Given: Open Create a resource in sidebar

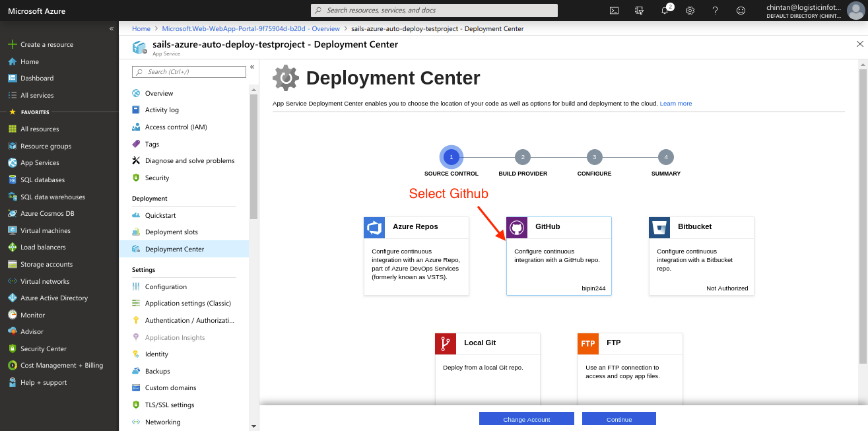Looking at the screenshot, I should pyautogui.click(x=46, y=45).
